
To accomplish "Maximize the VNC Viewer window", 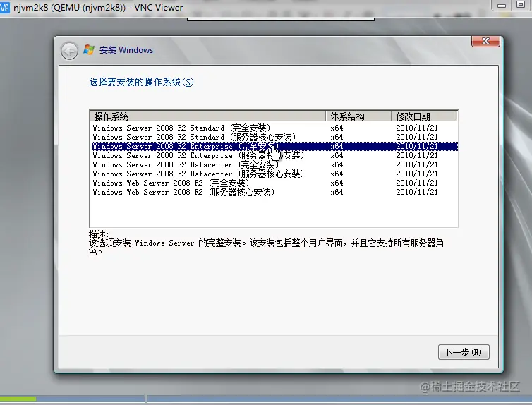I will [x=521, y=5].
